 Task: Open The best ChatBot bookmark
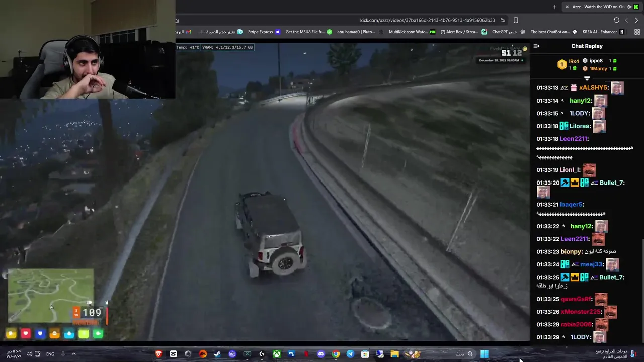[554, 32]
